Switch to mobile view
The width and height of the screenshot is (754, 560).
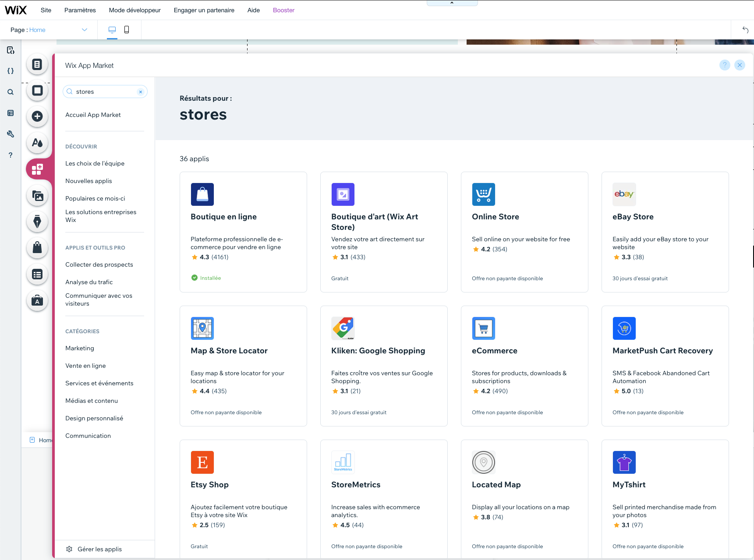(127, 30)
